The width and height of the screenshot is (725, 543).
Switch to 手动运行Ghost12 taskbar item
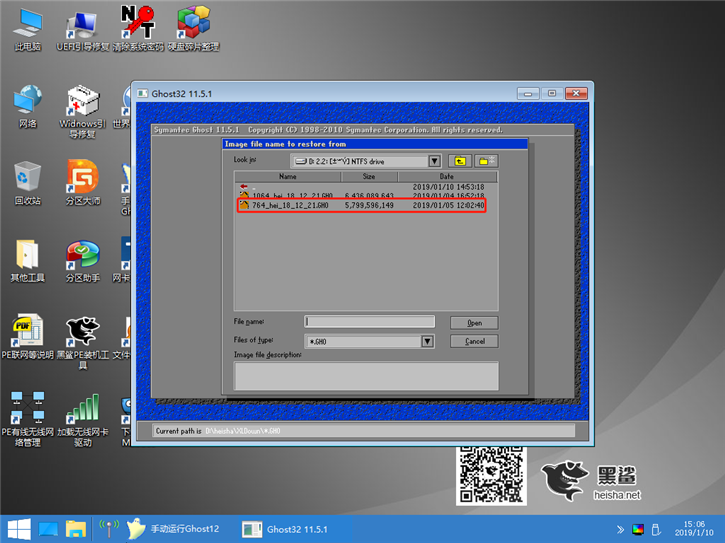[173, 529]
